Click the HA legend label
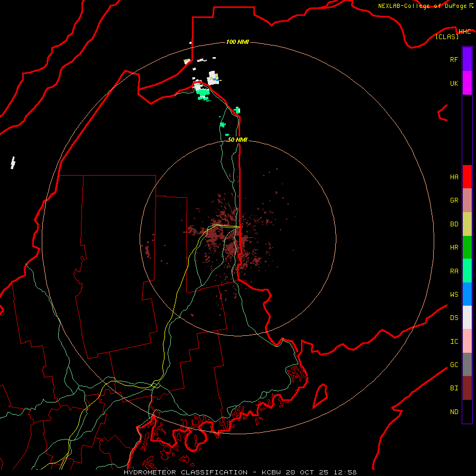Image resolution: width=476 pixels, height=476 pixels. 454,177
